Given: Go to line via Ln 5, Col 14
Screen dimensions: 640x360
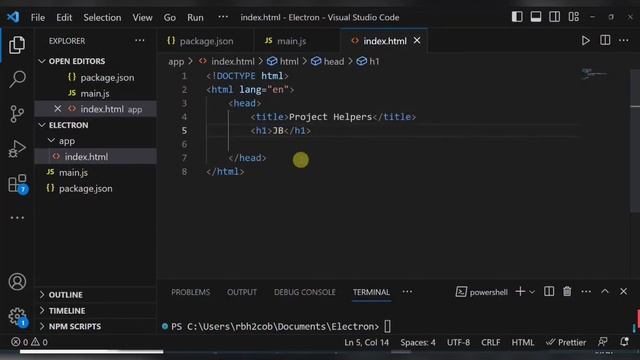Looking at the screenshot, I should pyautogui.click(x=367, y=342).
